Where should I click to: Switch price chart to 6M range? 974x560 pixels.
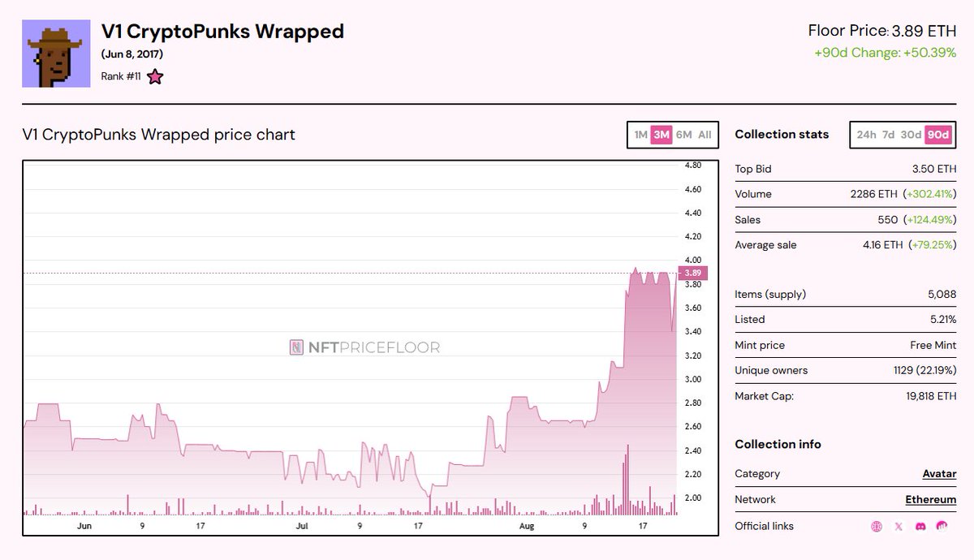[x=683, y=135]
